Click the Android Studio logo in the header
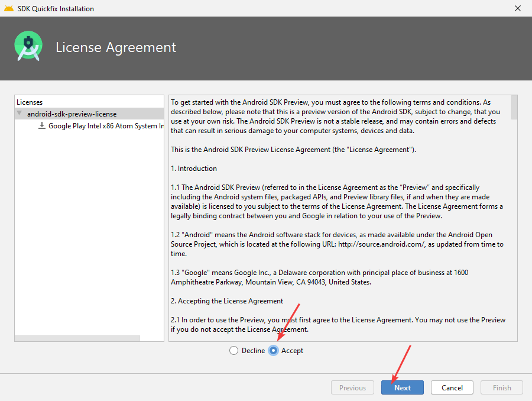The image size is (532, 401). pos(28,47)
